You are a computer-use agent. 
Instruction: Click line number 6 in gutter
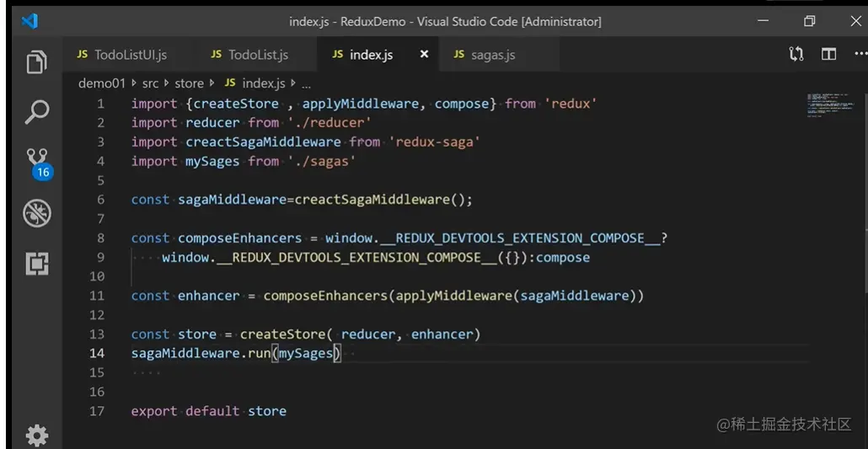coord(100,200)
